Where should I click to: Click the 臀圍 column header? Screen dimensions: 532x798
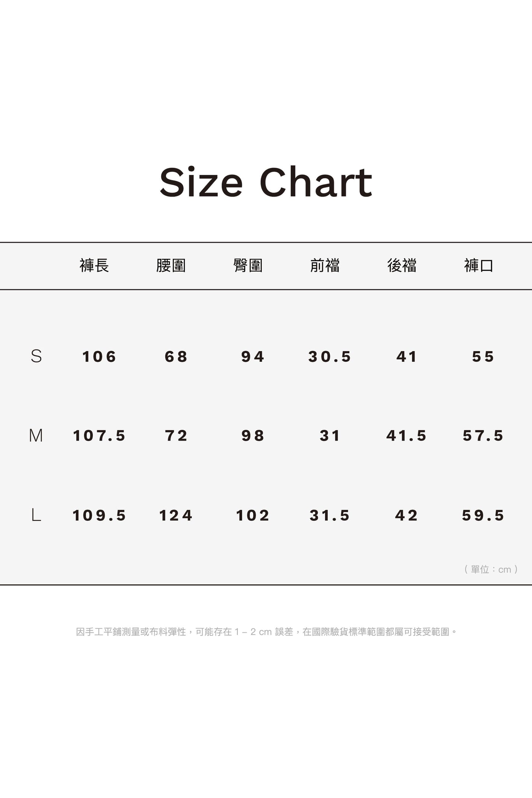[x=248, y=265]
